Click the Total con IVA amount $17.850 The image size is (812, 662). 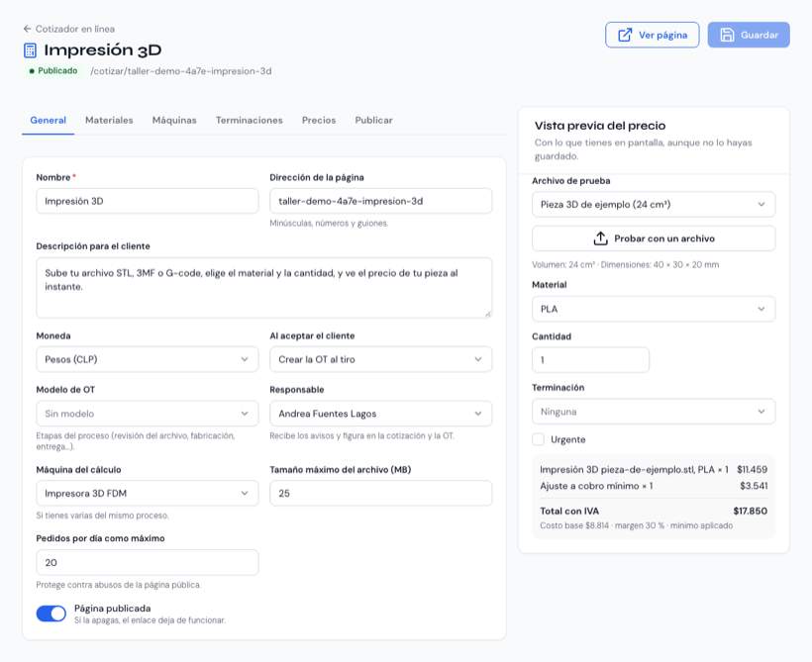click(750, 511)
